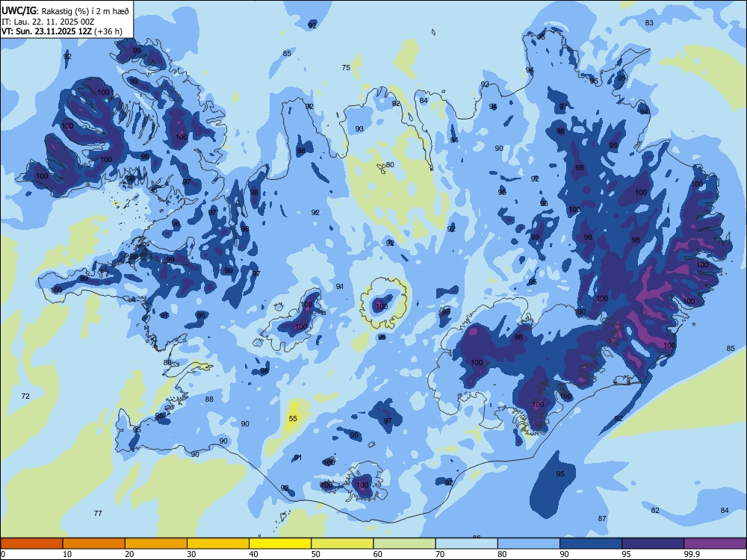Select the '87' humidity value over the sea
This screenshot has width=747, height=560.
pyautogui.click(x=602, y=519)
